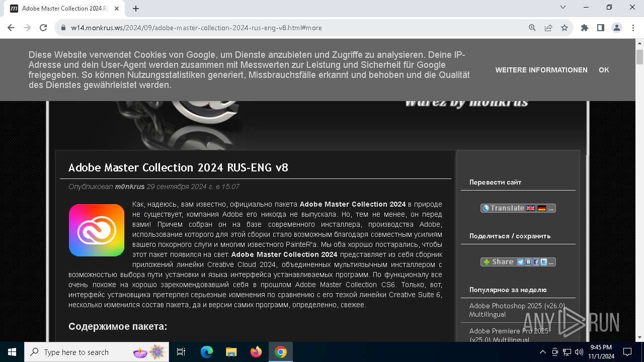This screenshot has width=644, height=362.
Task: Go back to the previous page
Action: pyautogui.click(x=11, y=28)
